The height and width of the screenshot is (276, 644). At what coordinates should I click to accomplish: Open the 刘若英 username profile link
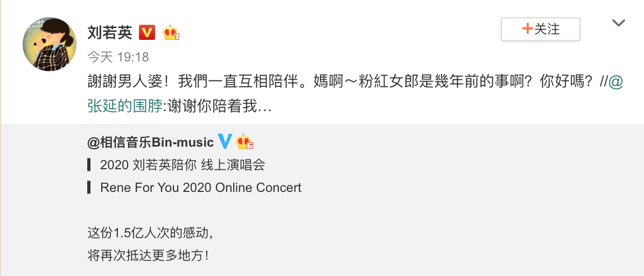[x=110, y=33]
